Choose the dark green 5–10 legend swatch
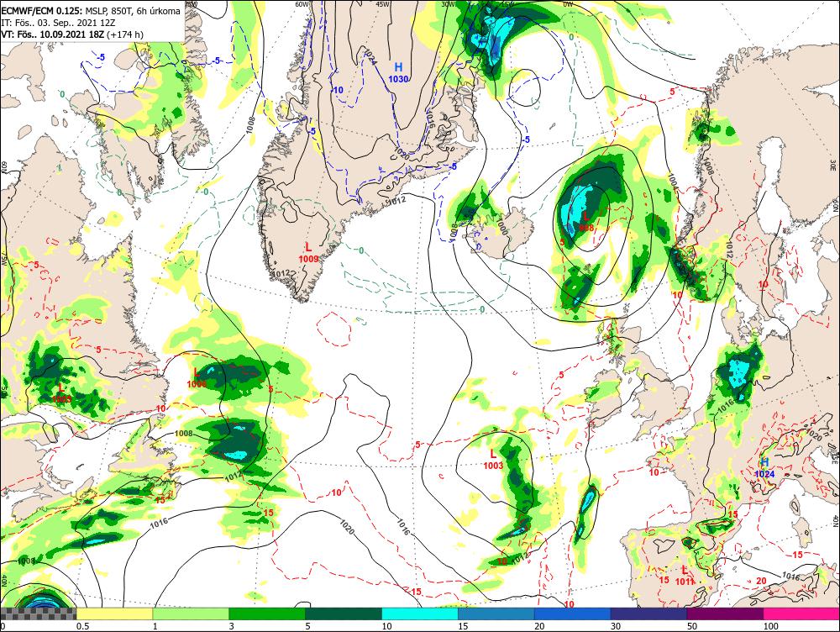The image size is (840, 632). [344, 614]
